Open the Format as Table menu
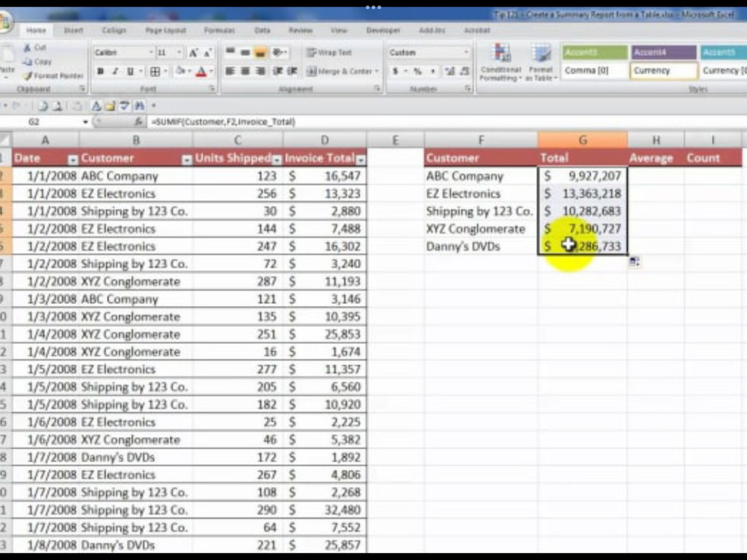747x560 pixels. (x=541, y=63)
